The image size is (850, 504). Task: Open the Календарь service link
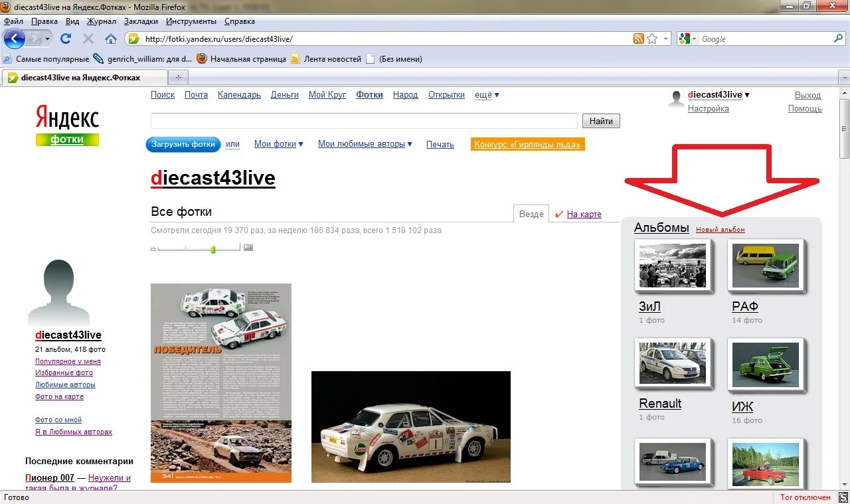pos(239,95)
